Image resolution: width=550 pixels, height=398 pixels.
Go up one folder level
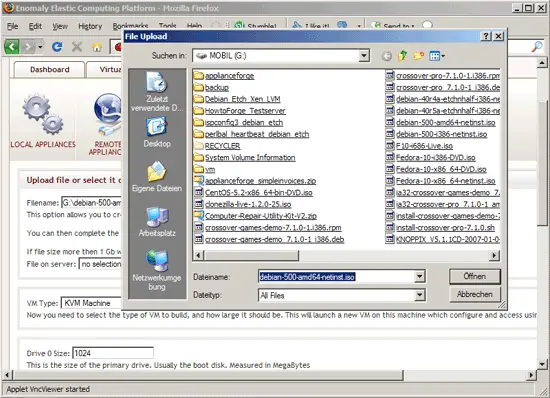402,56
